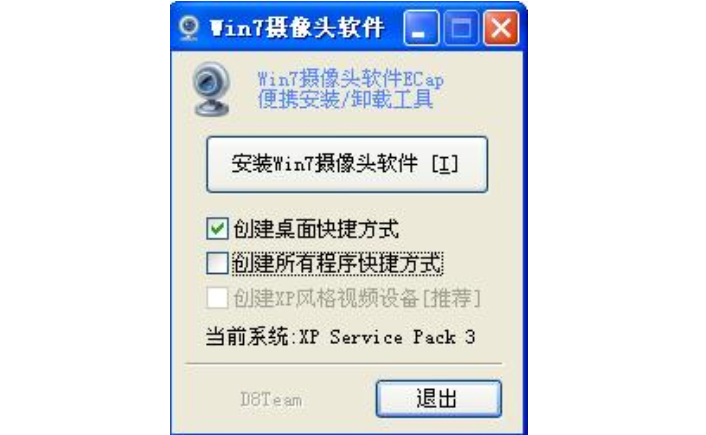The image size is (706, 435).
Task: Tick the 创建所有程序快捷方式 checkbox box
Action: [217, 263]
